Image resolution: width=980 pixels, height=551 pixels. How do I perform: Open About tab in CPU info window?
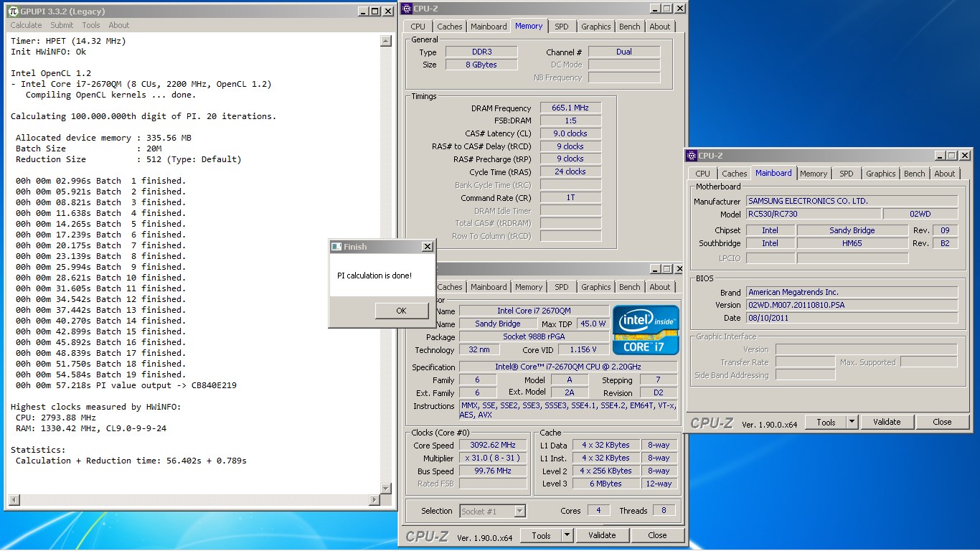(660, 287)
